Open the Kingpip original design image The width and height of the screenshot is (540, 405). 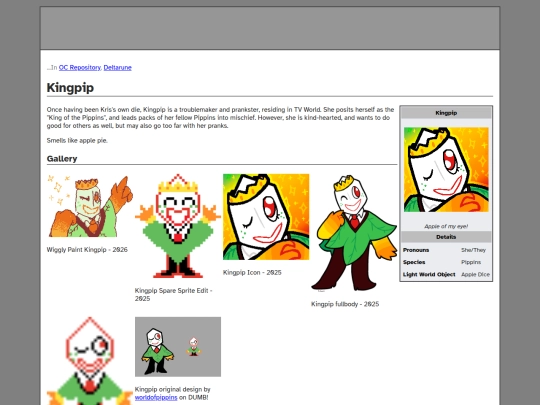click(178, 347)
